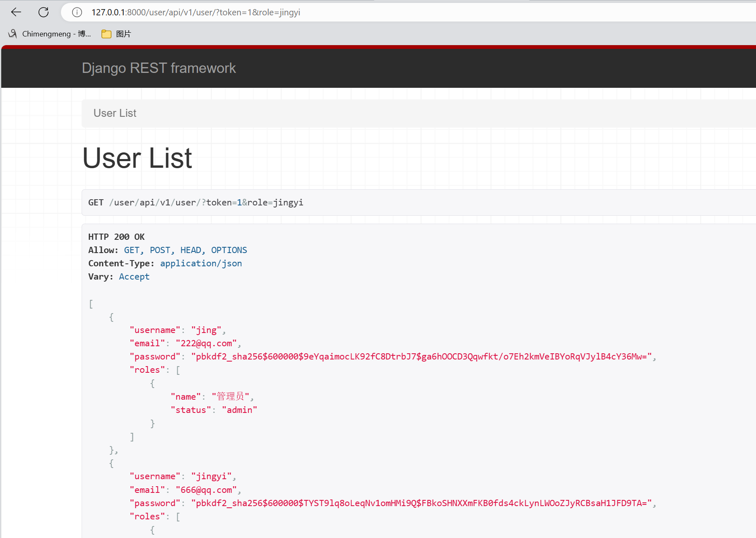Click application/json content type value
756x538 pixels.
[x=201, y=263]
